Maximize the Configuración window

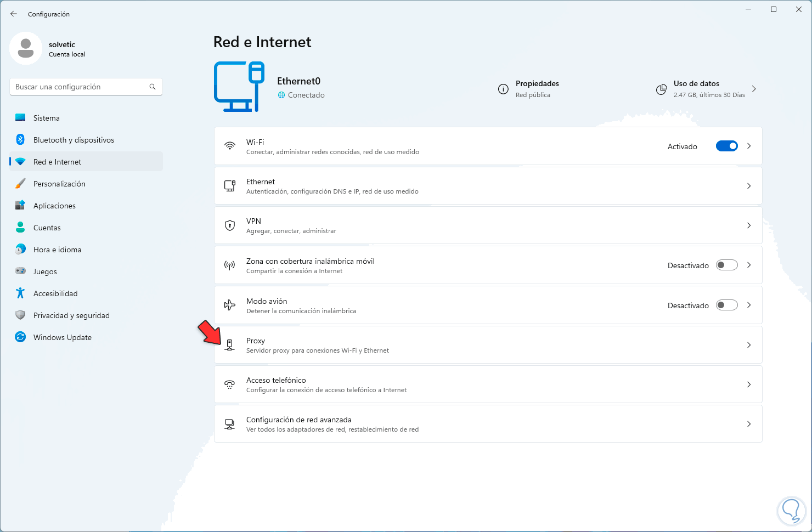(x=774, y=9)
